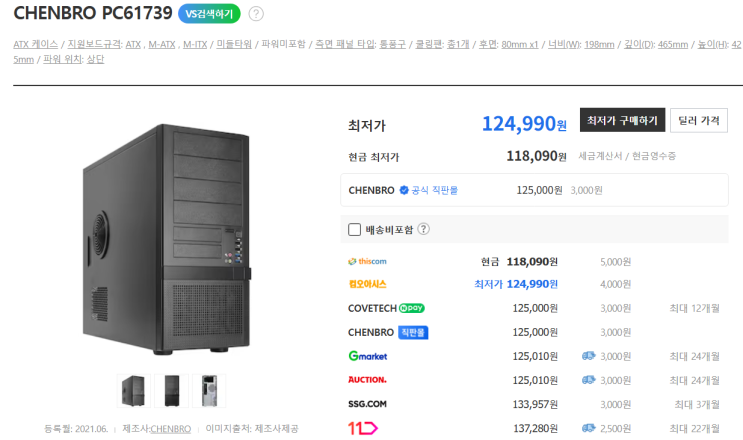This screenshot has width=743, height=440.
Task: Click the delivery truck icon in AUCTION row
Action: [589, 380]
